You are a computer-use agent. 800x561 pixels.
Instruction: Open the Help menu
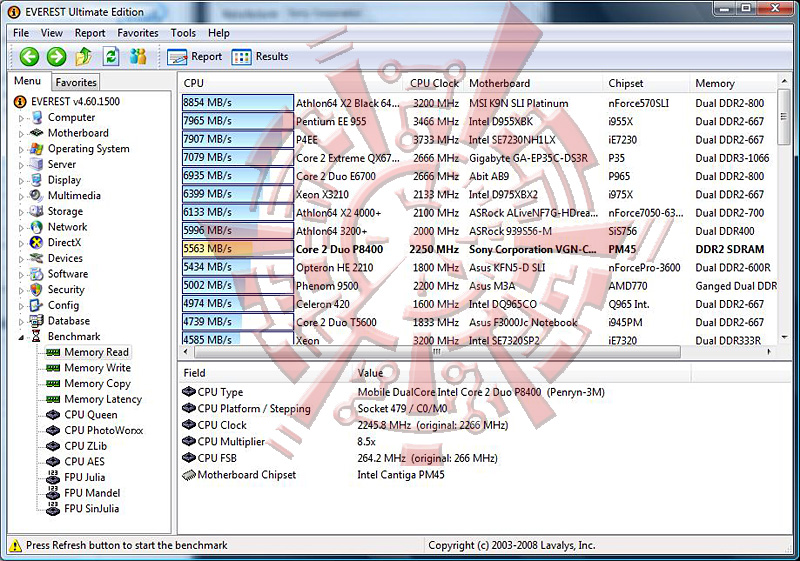[218, 33]
